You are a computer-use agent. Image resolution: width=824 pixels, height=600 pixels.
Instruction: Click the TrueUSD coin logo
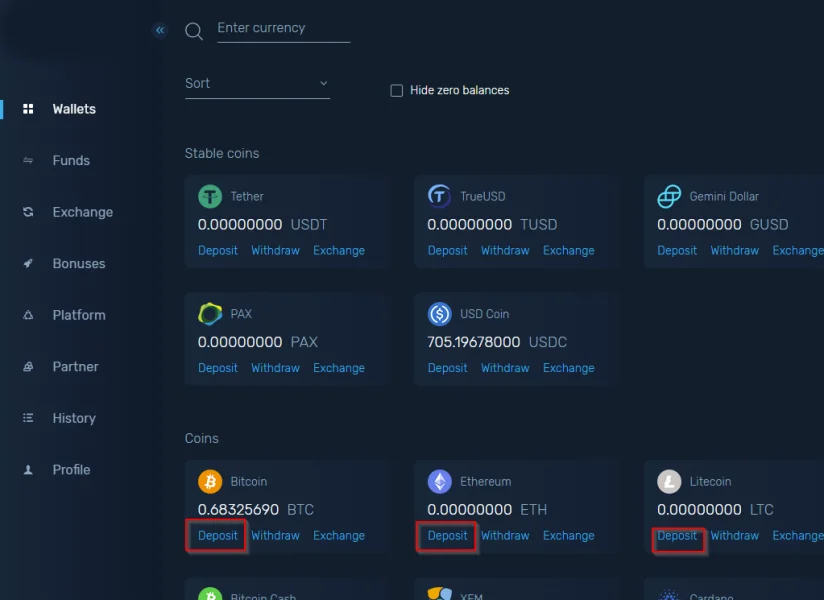coord(439,196)
